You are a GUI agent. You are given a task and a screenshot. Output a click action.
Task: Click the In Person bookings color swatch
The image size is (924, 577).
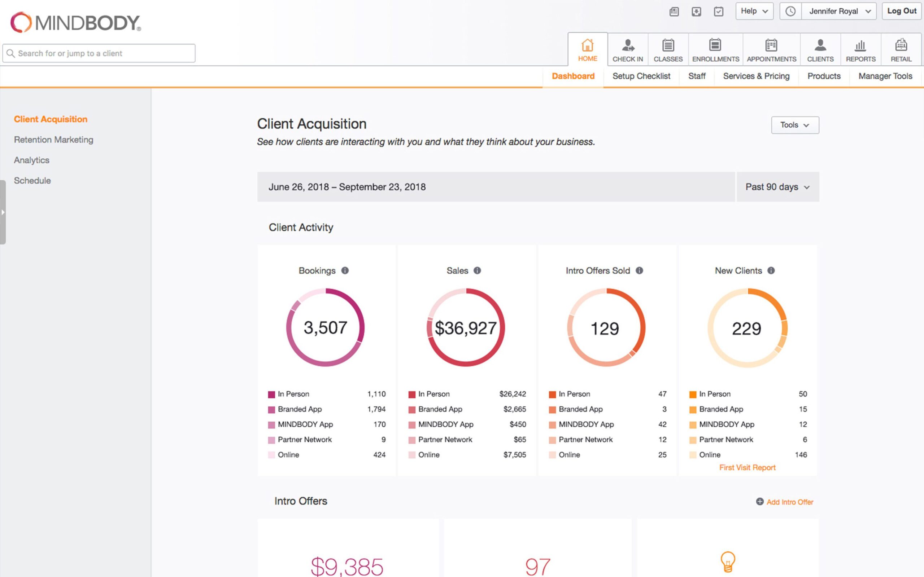271,394
